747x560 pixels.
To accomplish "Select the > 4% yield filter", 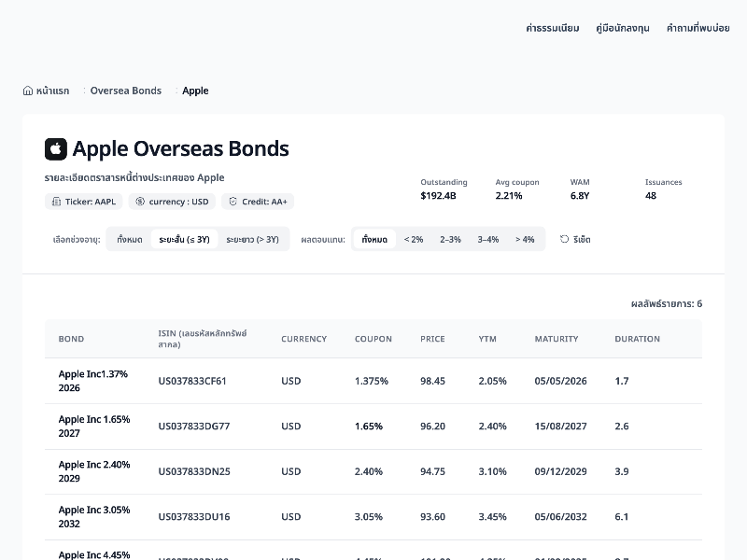I will pyautogui.click(x=525, y=239).
